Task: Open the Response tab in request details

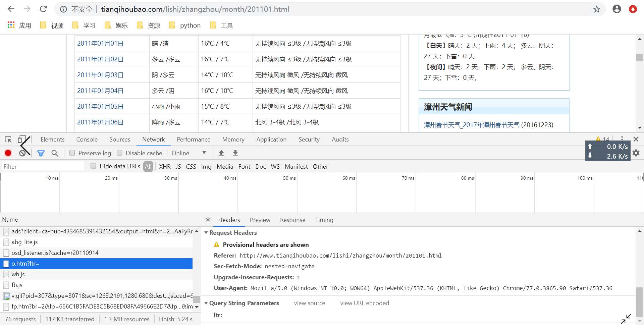Action: click(x=292, y=220)
